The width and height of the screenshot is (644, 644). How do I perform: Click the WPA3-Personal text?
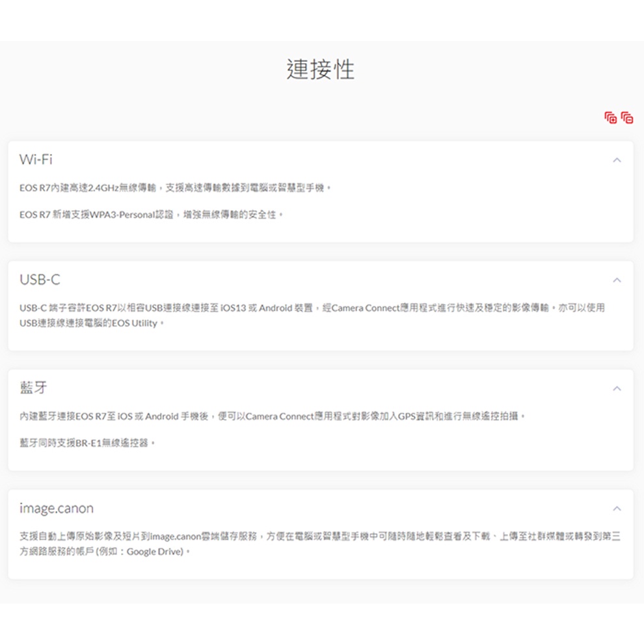click(x=120, y=215)
